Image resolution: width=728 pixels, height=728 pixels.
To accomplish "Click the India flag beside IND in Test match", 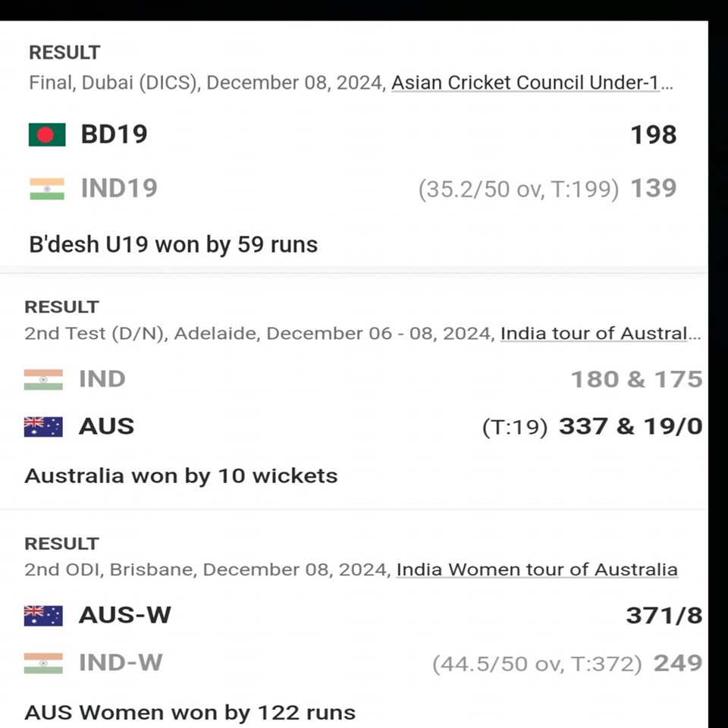I will pyautogui.click(x=43, y=379).
